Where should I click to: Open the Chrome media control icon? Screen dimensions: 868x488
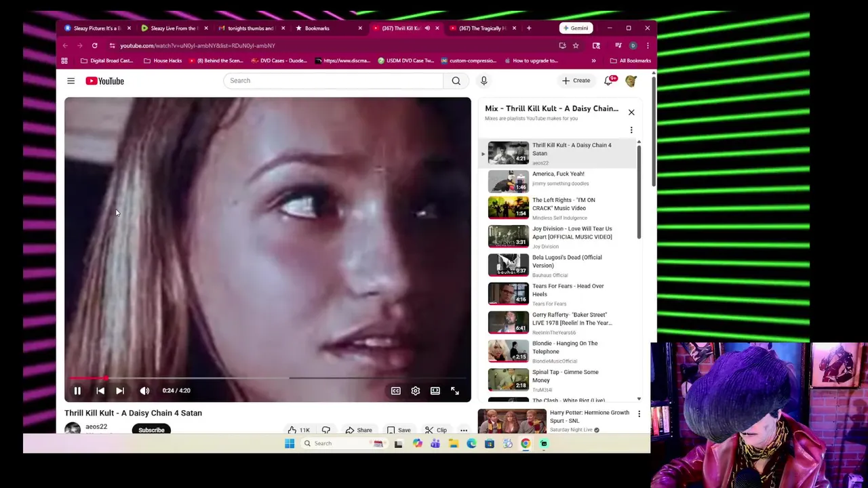618,45
